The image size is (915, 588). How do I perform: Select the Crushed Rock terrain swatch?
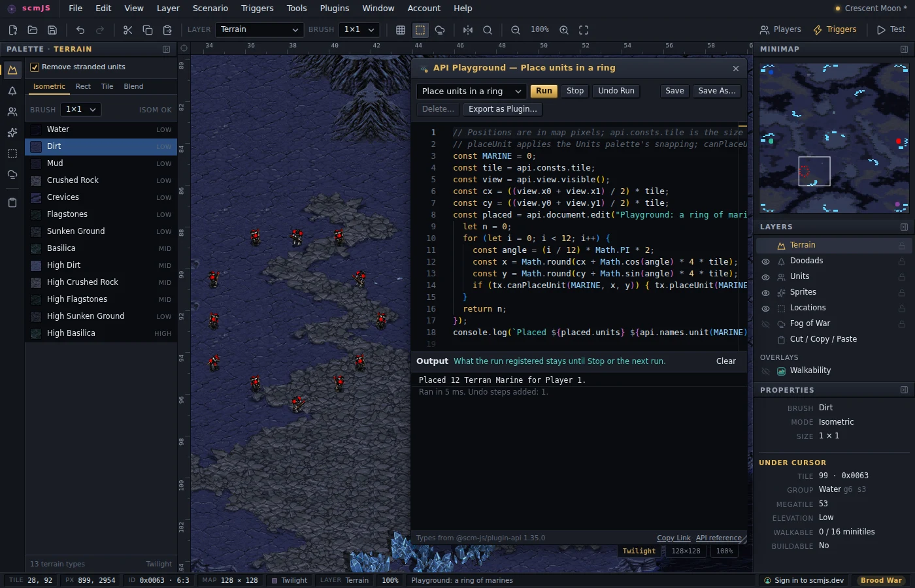(36, 180)
